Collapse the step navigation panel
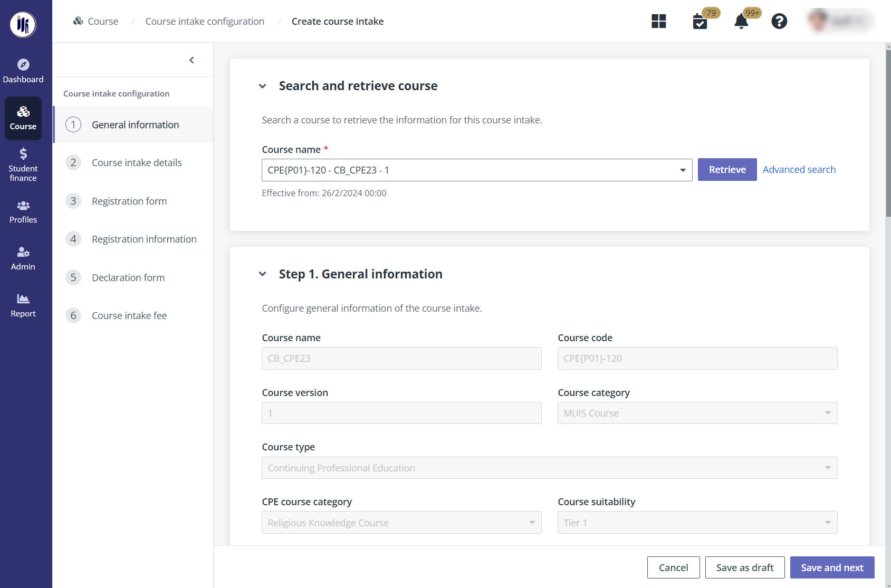This screenshot has height=588, width=891. click(191, 60)
